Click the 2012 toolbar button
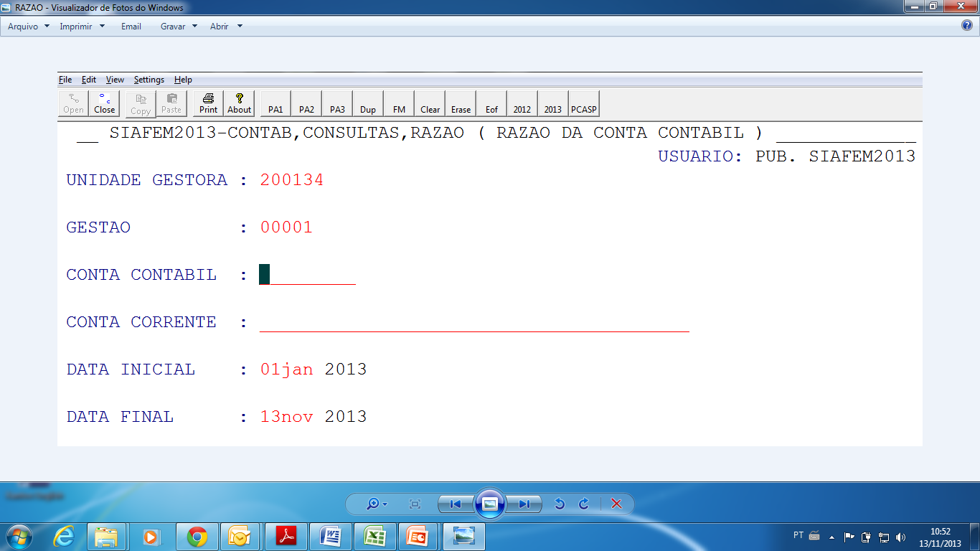The image size is (980, 551). 522,103
